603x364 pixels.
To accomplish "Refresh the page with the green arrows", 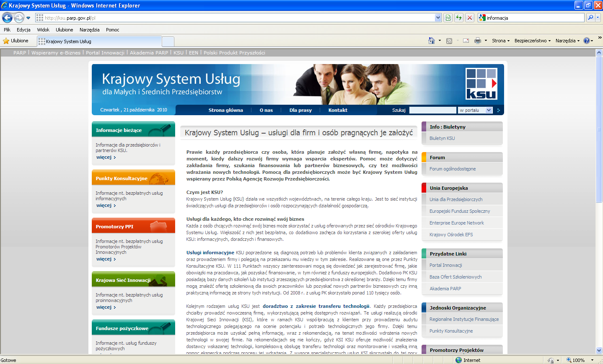I will 459,18.
